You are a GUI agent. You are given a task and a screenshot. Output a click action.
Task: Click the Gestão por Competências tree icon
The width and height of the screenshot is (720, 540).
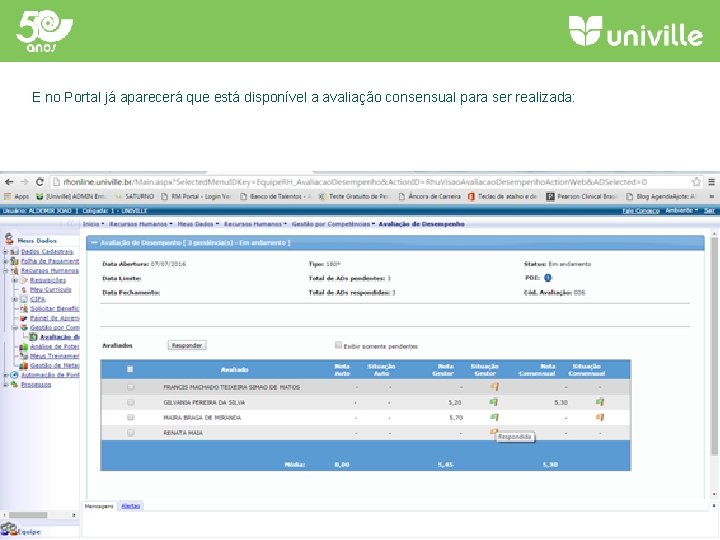[24, 327]
